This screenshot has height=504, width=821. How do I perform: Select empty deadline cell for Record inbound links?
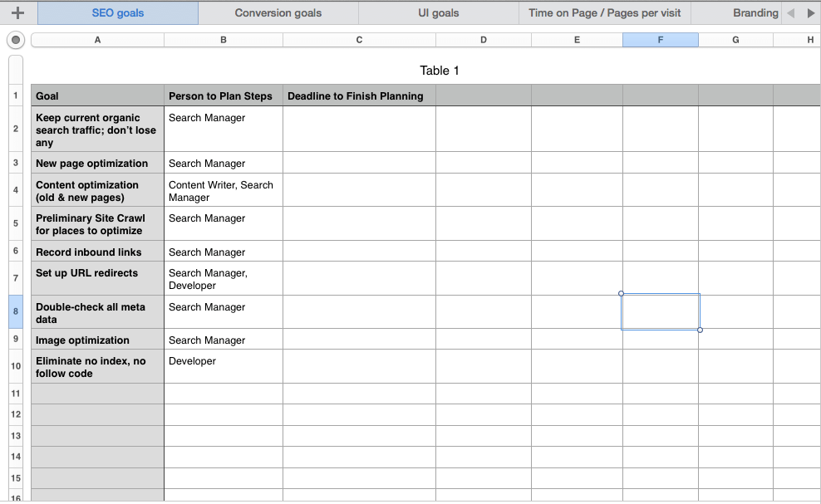(x=359, y=252)
